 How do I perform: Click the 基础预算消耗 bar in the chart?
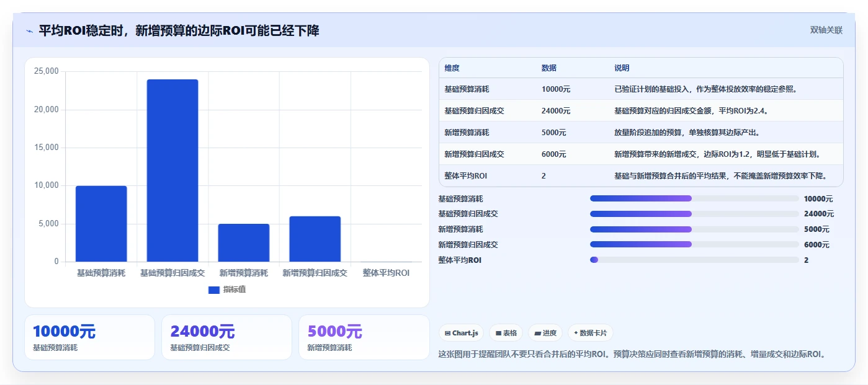pyautogui.click(x=101, y=224)
